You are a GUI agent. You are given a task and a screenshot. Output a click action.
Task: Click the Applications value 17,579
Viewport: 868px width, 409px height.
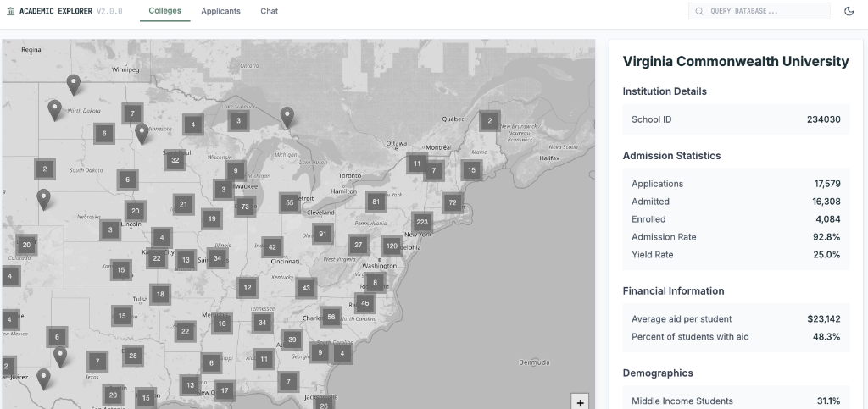pyautogui.click(x=827, y=184)
